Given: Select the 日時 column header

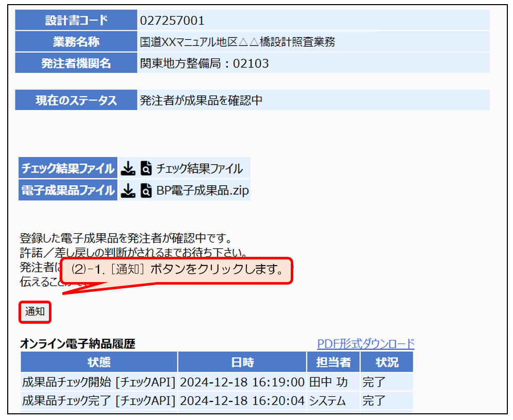Looking at the screenshot, I should (242, 362).
